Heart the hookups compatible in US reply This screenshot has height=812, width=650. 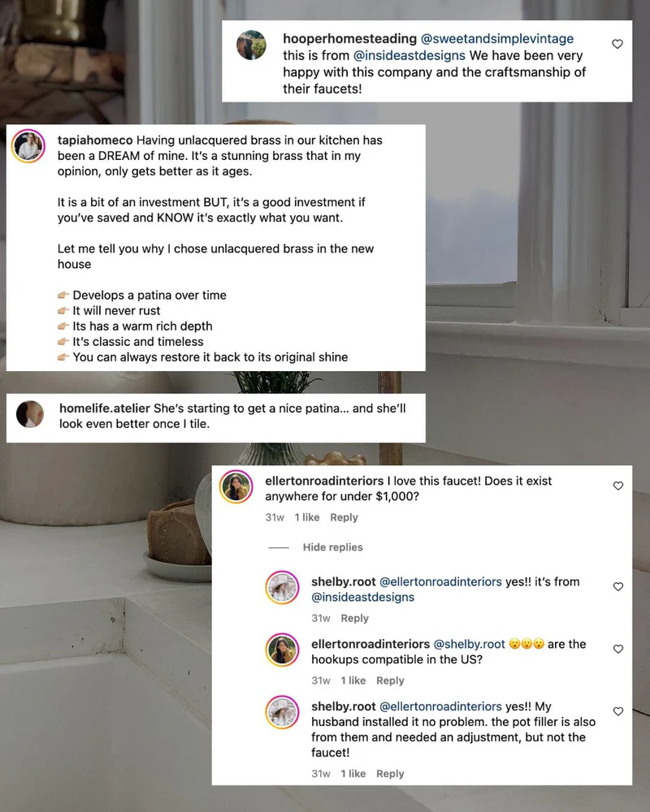coord(617,649)
